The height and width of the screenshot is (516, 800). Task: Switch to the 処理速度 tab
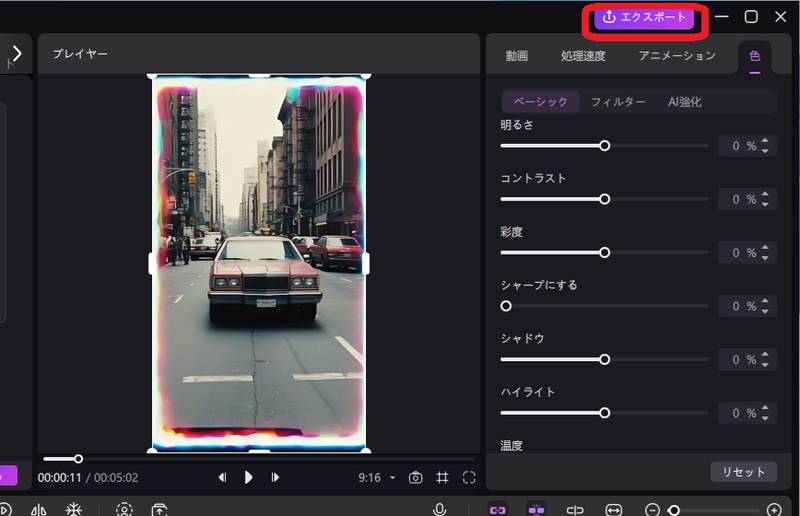click(x=583, y=56)
